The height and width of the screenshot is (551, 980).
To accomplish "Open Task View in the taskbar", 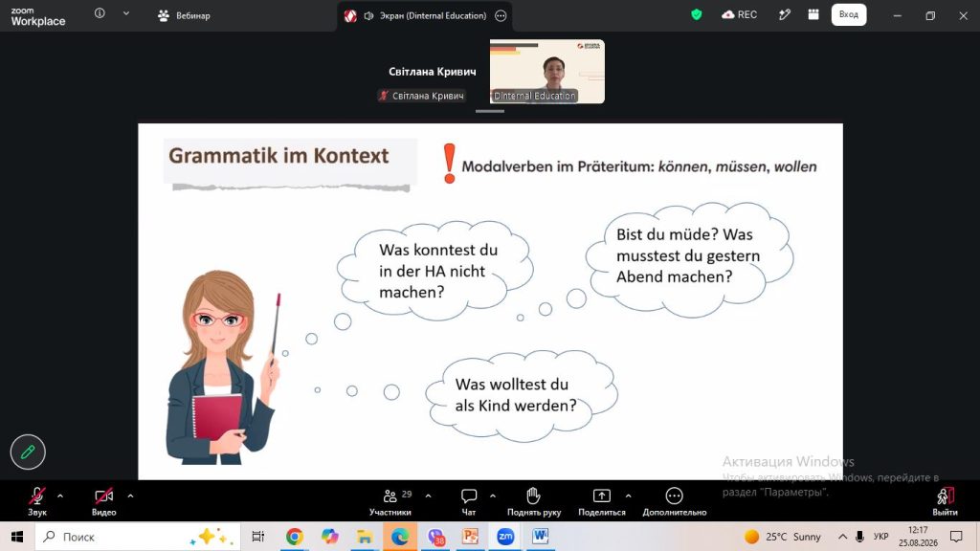I will [x=257, y=537].
